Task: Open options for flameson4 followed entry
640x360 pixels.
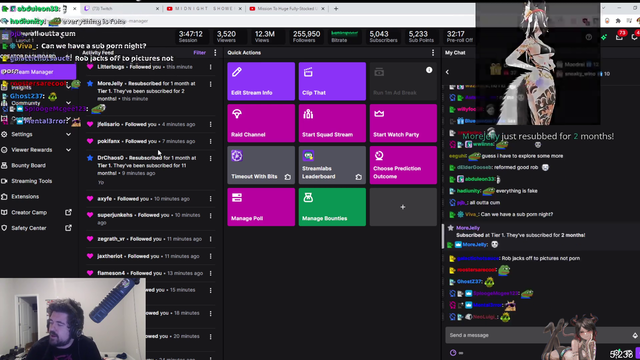Action: pyautogui.click(x=211, y=273)
